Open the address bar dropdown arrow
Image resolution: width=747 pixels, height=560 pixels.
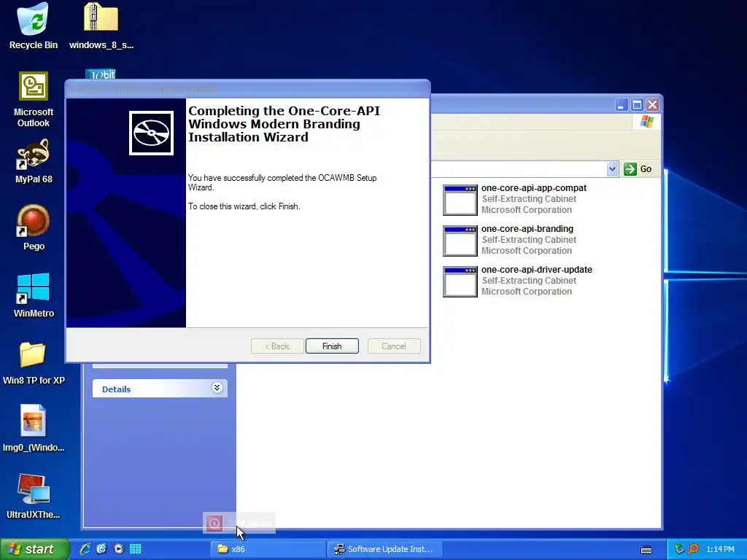coord(612,169)
